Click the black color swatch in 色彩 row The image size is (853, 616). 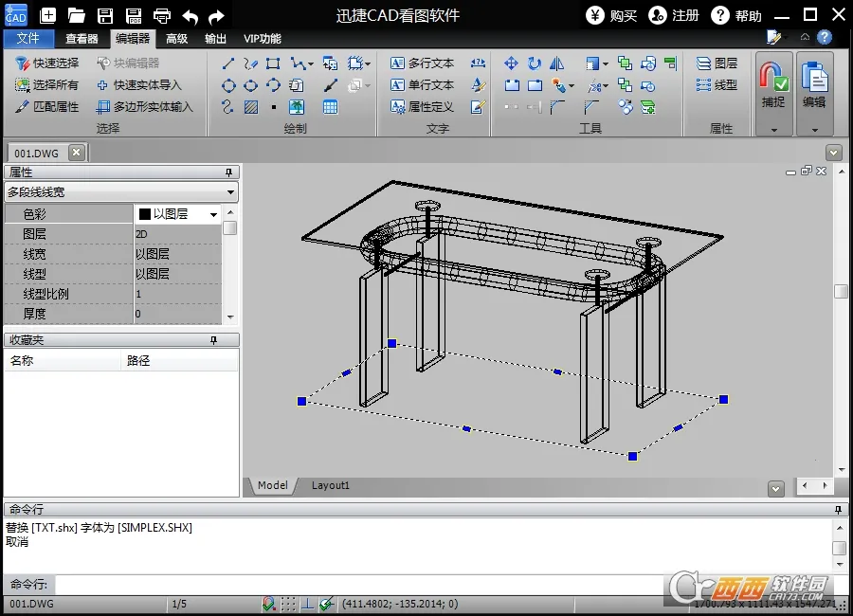click(145, 214)
